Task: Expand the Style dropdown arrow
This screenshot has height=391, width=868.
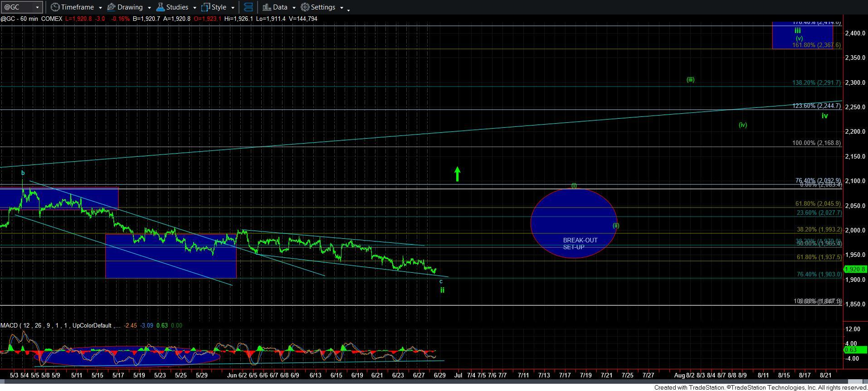Action: [x=233, y=8]
